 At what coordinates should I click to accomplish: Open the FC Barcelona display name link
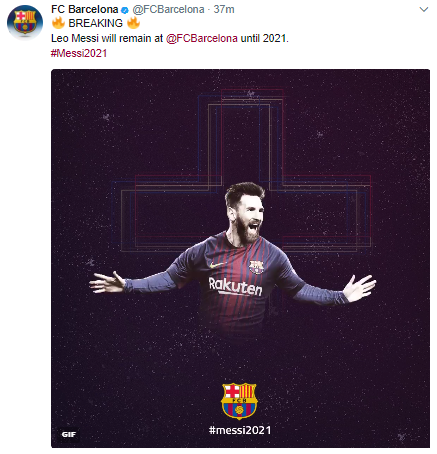85,10
